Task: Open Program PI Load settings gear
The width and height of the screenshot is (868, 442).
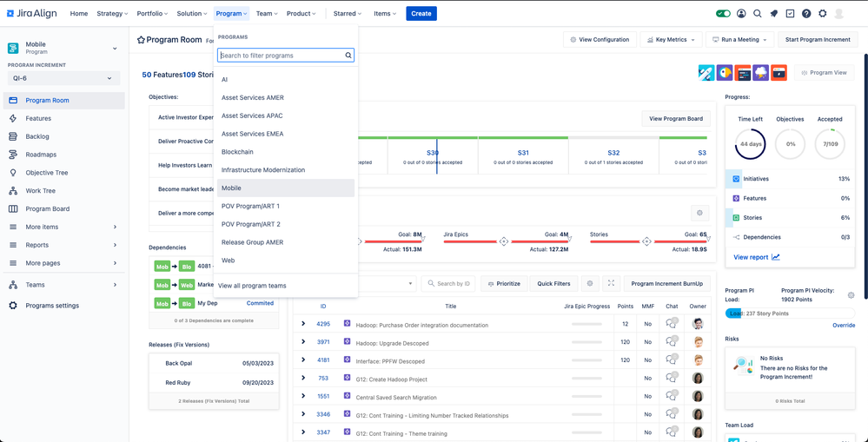Action: [x=851, y=295]
